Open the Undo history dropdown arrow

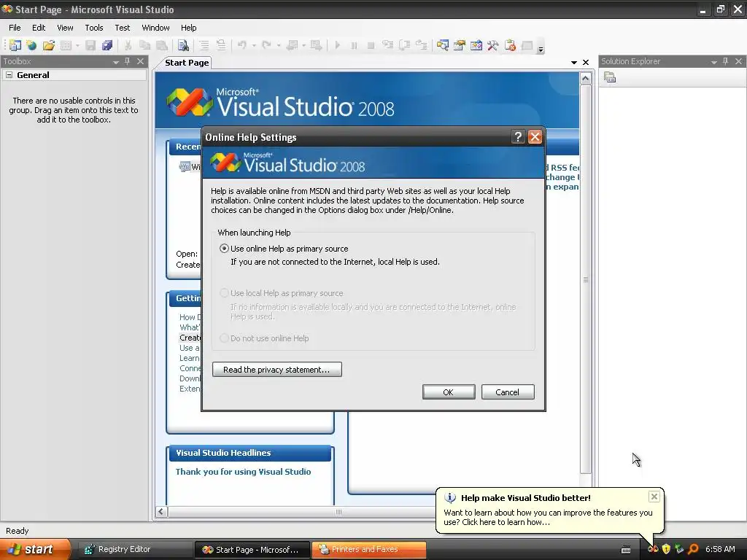(x=254, y=46)
